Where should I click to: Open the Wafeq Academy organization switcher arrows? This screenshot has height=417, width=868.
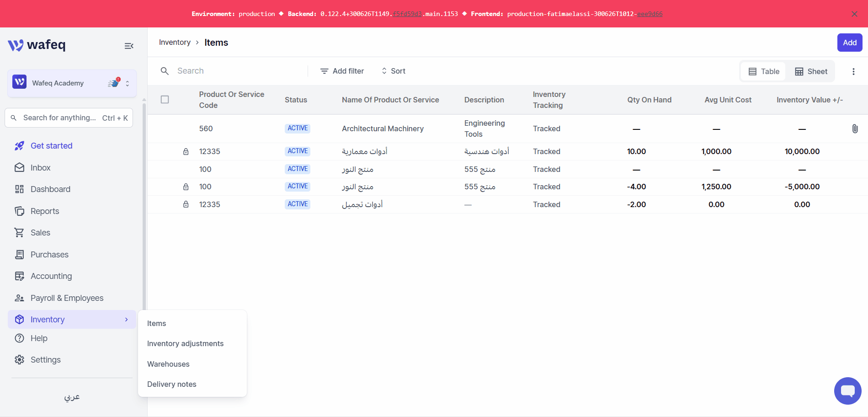pos(128,84)
